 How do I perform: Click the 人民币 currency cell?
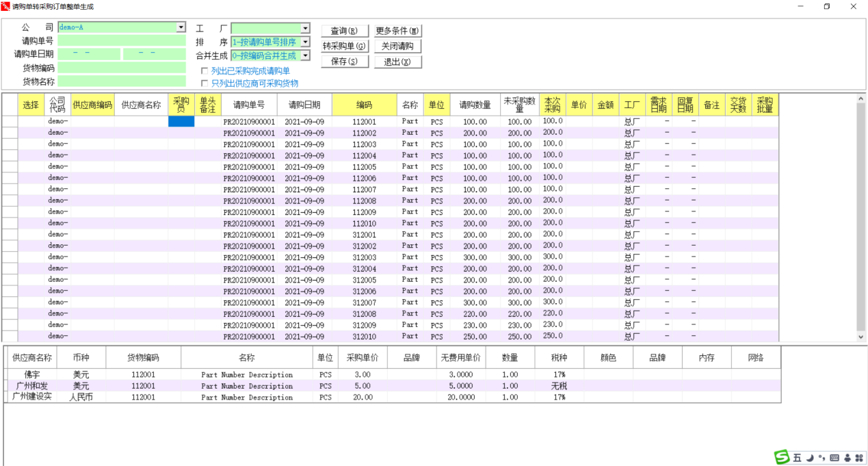(81, 397)
